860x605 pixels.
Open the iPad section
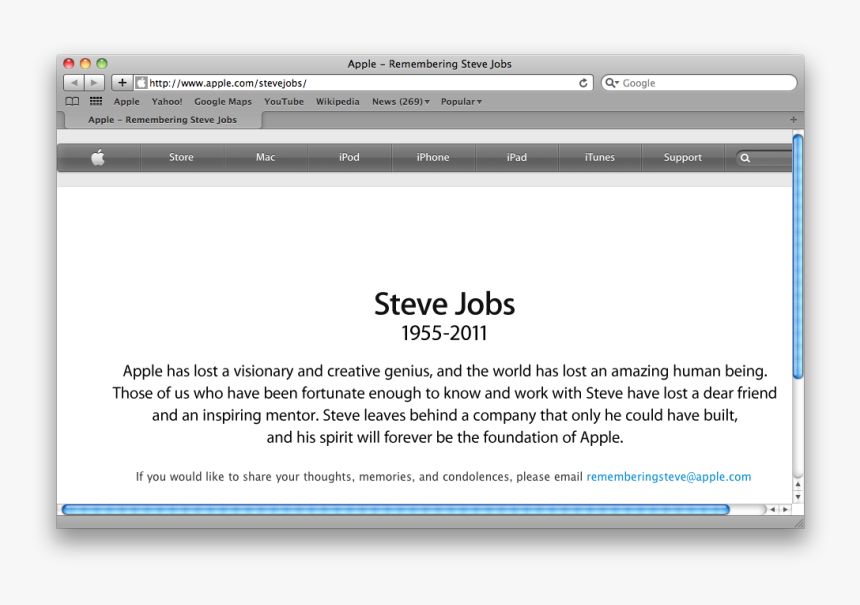pyautogui.click(x=517, y=157)
